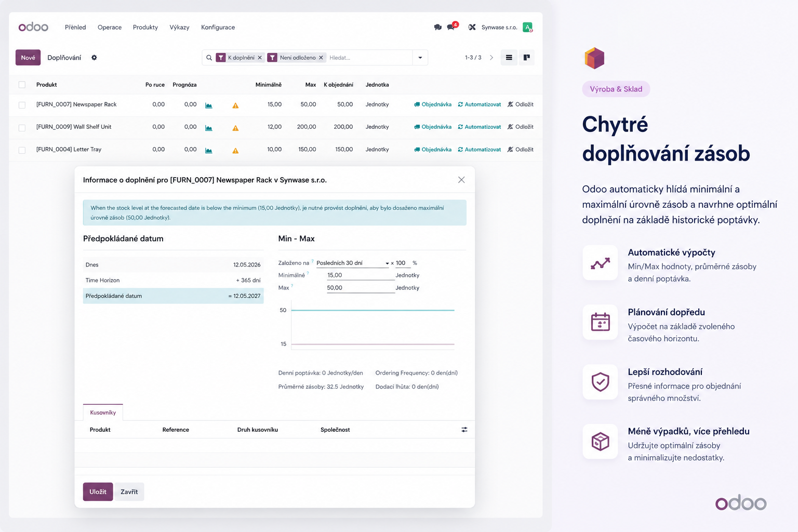The image size is (798, 532).
Task: Click the Zavřít button
Action: (x=129, y=492)
